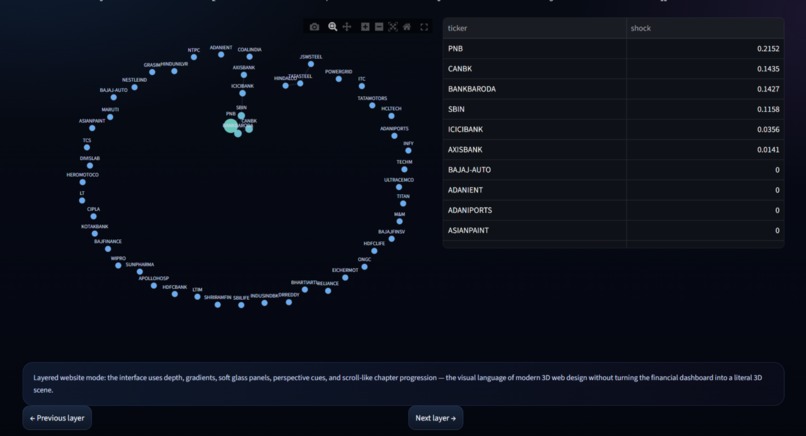Viewport: 806px width, 436px height.
Task: Select the ASIANPAINT ticker table cell
Action: 535,230
